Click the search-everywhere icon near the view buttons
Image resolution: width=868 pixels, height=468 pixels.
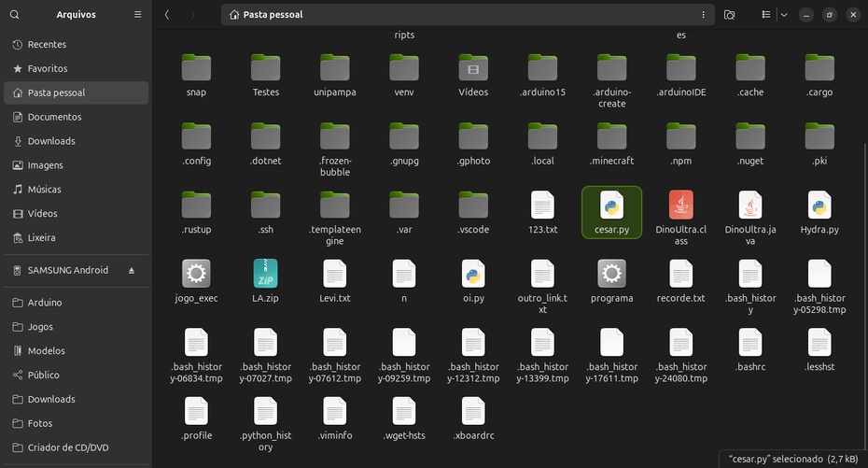point(730,14)
